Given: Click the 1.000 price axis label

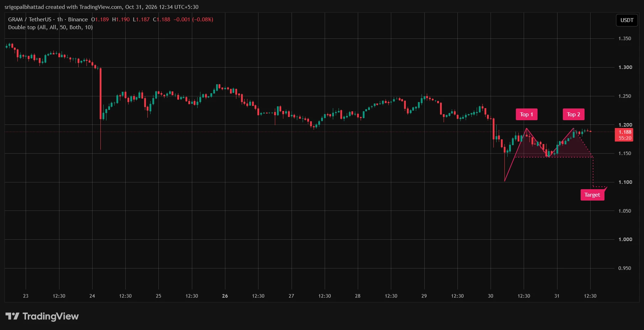Looking at the screenshot, I should (625, 239).
